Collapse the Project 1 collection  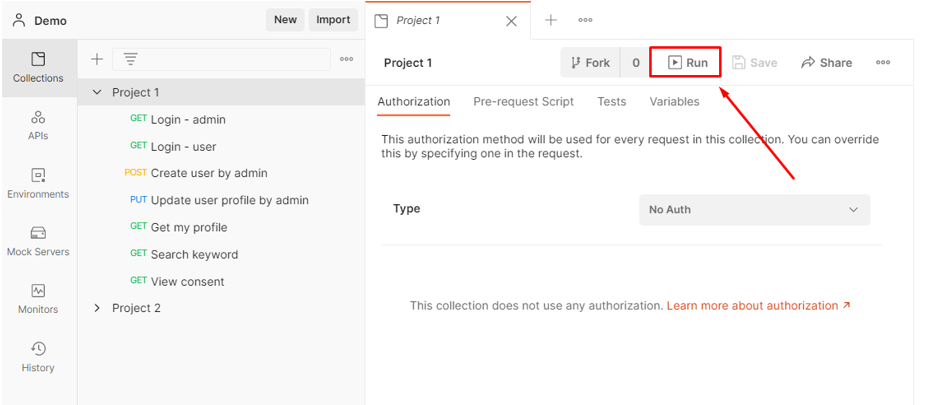click(97, 92)
